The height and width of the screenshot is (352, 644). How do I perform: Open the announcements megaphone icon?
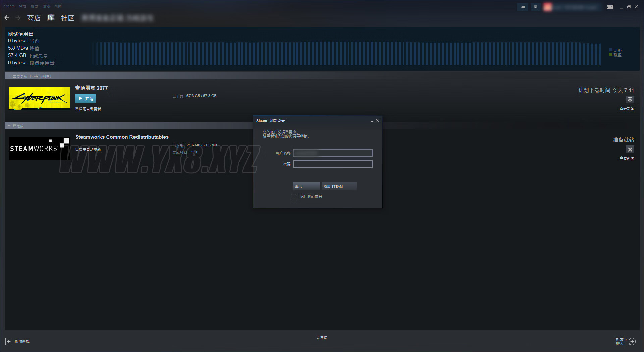[523, 7]
